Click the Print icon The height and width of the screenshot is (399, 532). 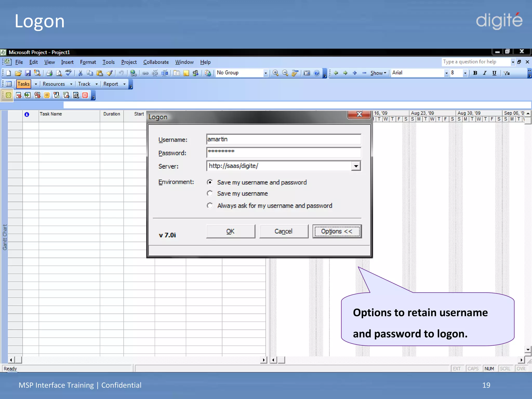point(49,73)
